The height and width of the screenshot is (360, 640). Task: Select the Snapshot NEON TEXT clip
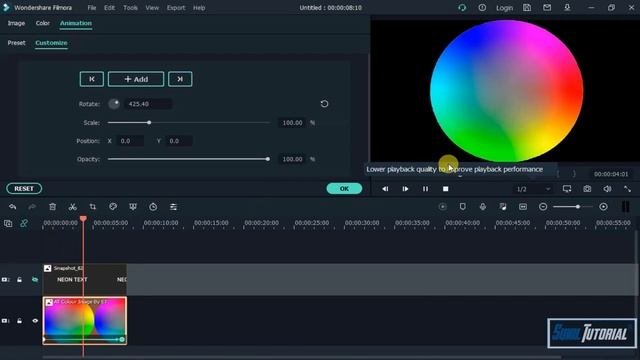point(85,279)
